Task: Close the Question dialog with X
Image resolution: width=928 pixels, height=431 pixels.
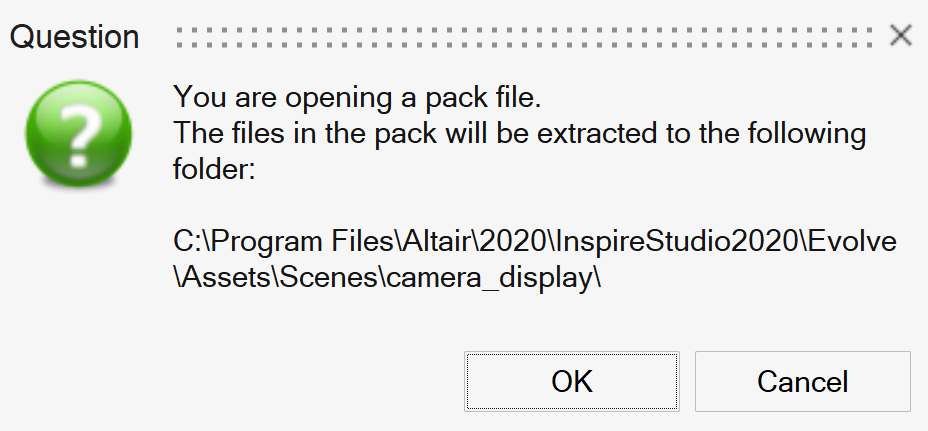Action: tap(900, 37)
